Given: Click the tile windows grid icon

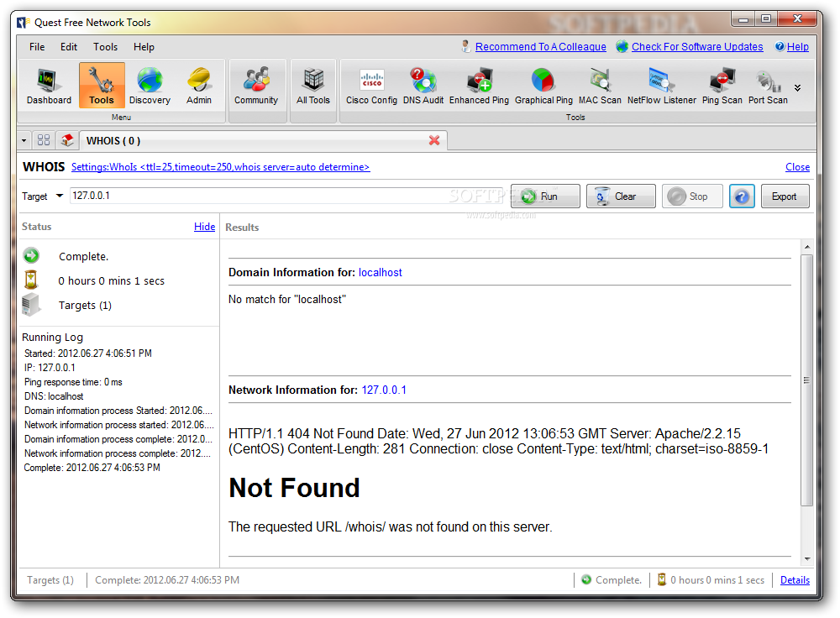Looking at the screenshot, I should coord(44,140).
